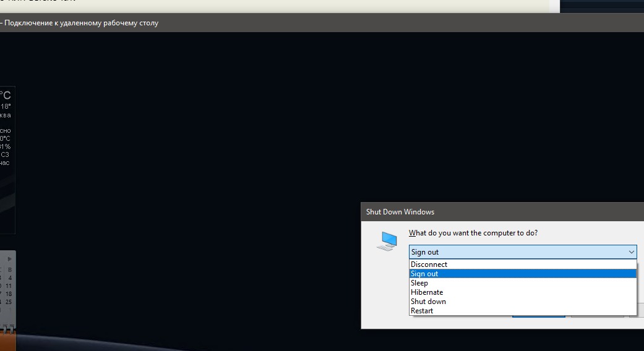Click the computer icon in the dialog
The height and width of the screenshot is (351, 644).
tap(387, 240)
